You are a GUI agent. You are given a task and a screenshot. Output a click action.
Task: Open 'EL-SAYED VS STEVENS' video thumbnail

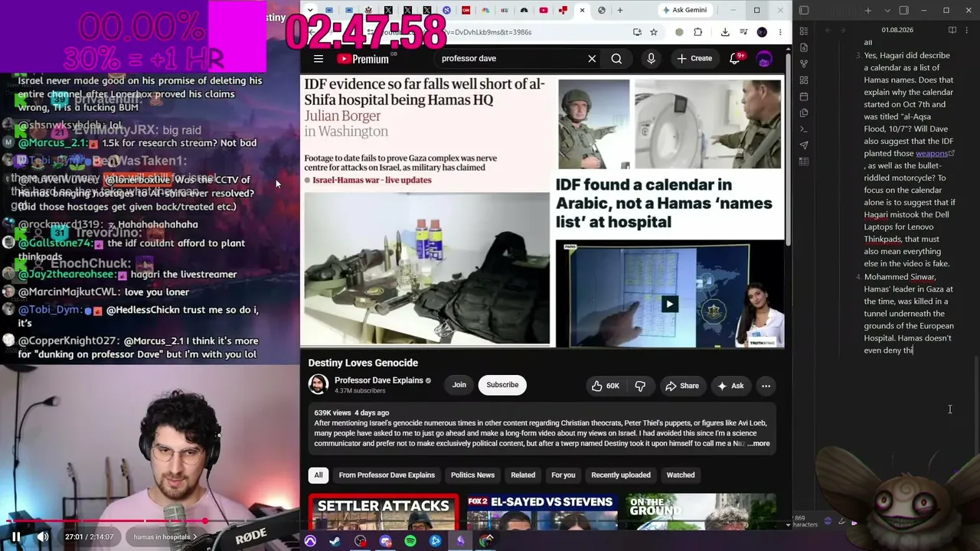(x=541, y=512)
